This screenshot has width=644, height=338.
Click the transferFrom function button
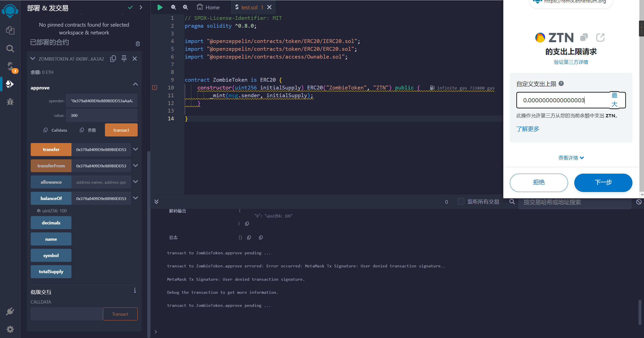(51, 166)
